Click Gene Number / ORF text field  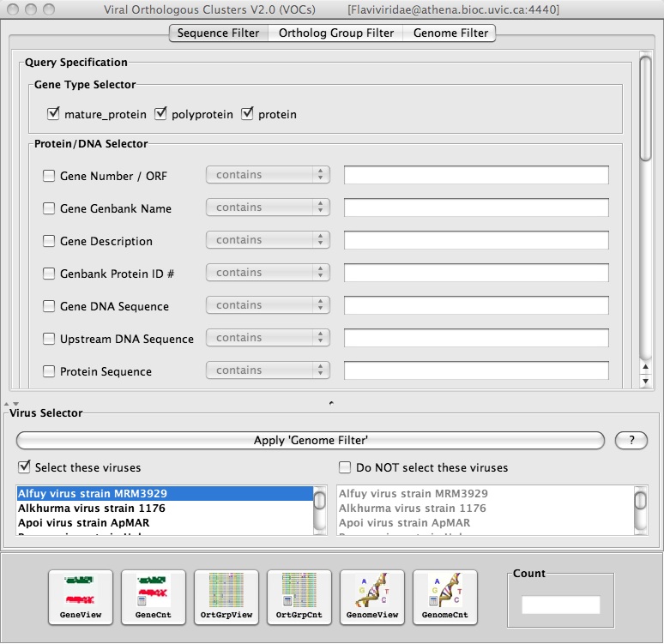pos(476,175)
